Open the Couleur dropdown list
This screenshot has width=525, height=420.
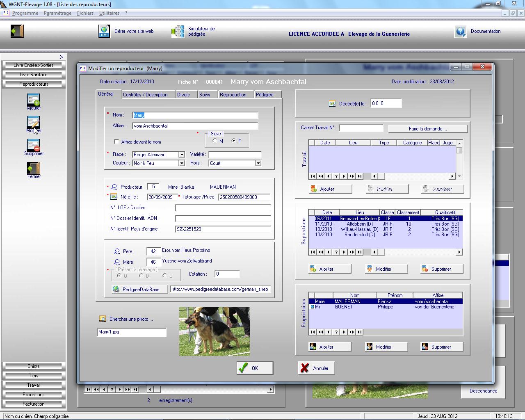pos(181,163)
